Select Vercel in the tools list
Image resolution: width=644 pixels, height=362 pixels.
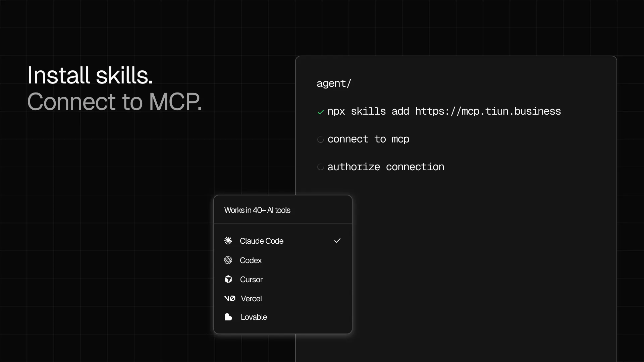[x=283, y=298]
